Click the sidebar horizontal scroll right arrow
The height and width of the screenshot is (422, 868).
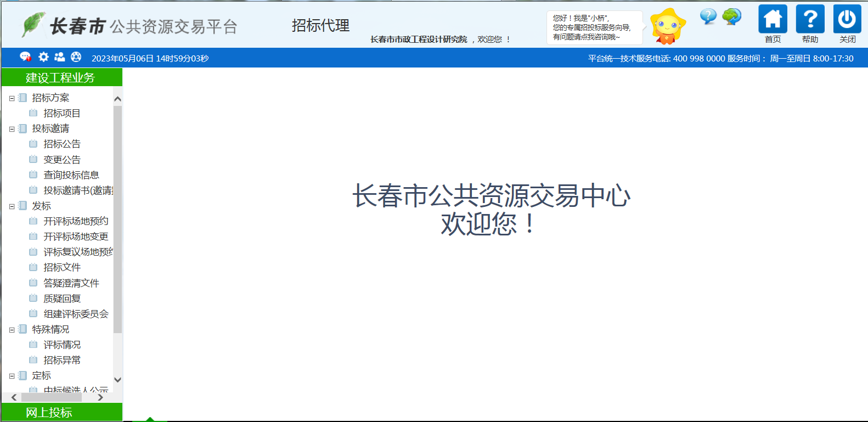click(100, 397)
